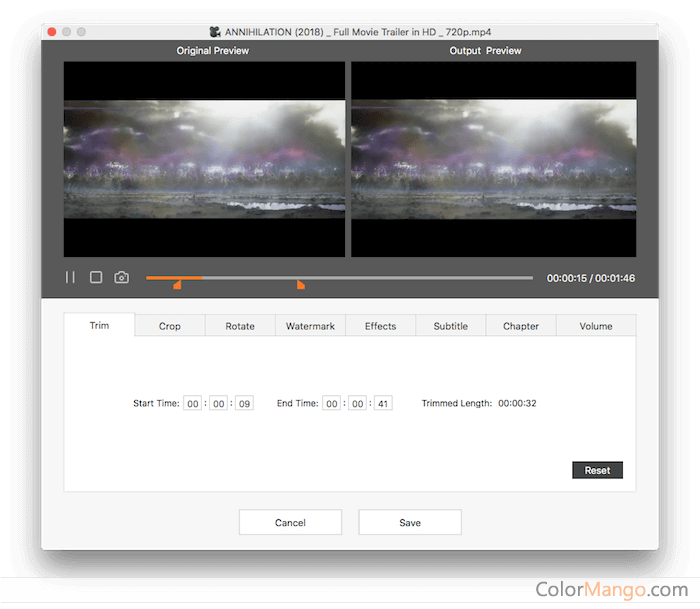
Task: Open the Volume tab
Action: point(596,326)
